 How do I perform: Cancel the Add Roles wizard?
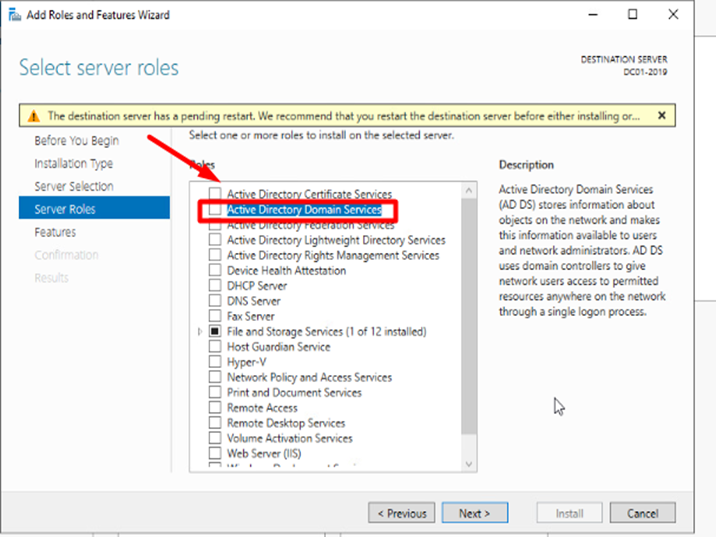pos(642,513)
